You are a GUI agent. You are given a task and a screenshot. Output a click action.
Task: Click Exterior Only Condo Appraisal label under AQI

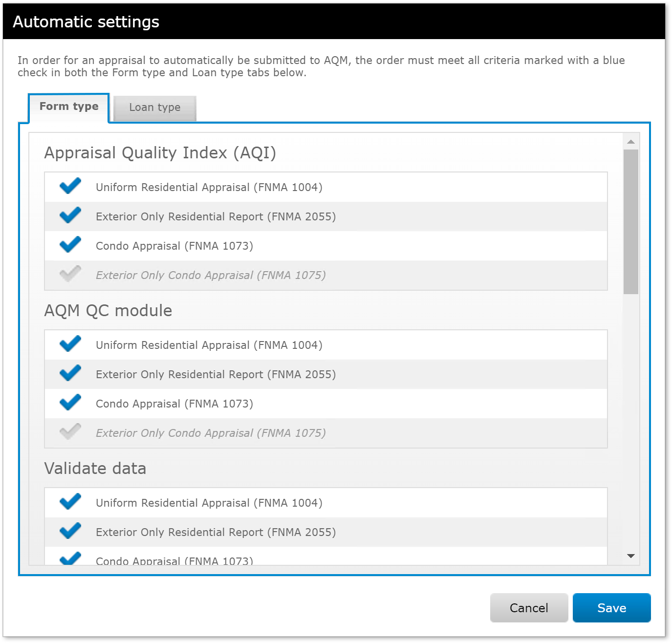pos(211,275)
